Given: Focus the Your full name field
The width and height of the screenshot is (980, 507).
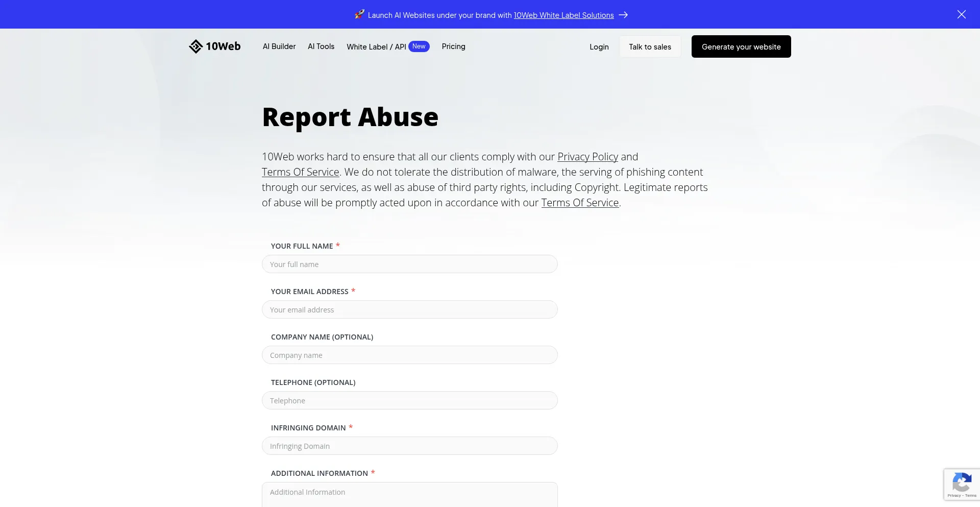Looking at the screenshot, I should pyautogui.click(x=409, y=264).
